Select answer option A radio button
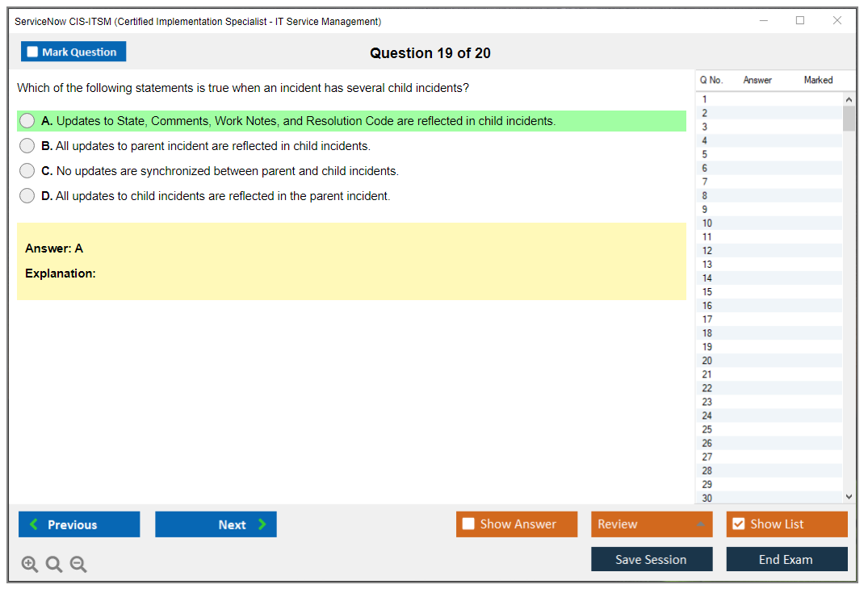The image size is (868, 593). (27, 121)
